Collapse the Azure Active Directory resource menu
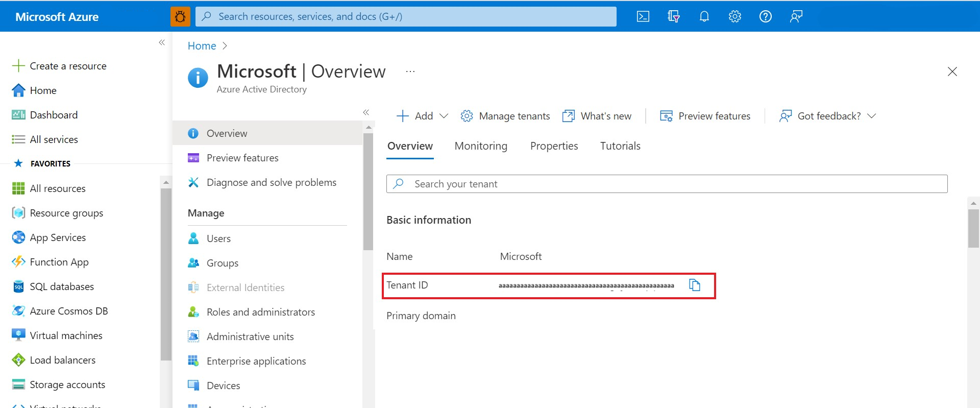This screenshot has height=408, width=980. click(x=366, y=112)
